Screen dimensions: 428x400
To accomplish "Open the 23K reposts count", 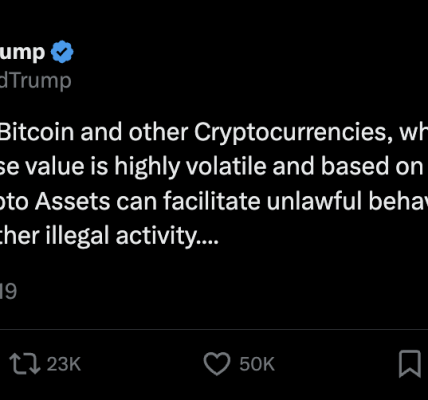I will coord(64,364).
